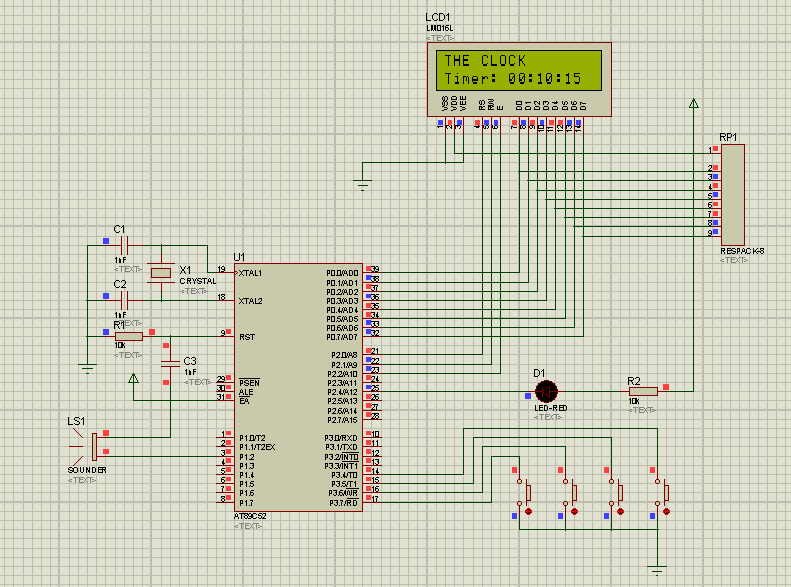Click the 'X1' reference label

(x=185, y=270)
